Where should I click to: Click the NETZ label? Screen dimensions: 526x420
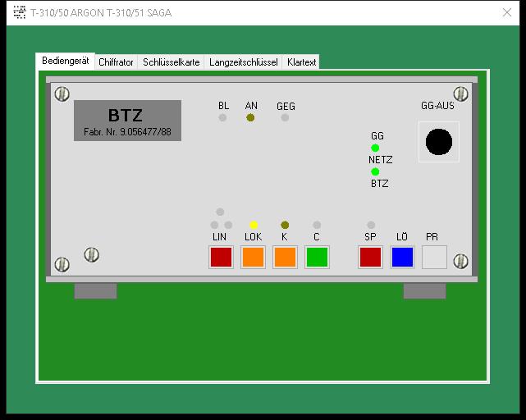click(x=380, y=160)
